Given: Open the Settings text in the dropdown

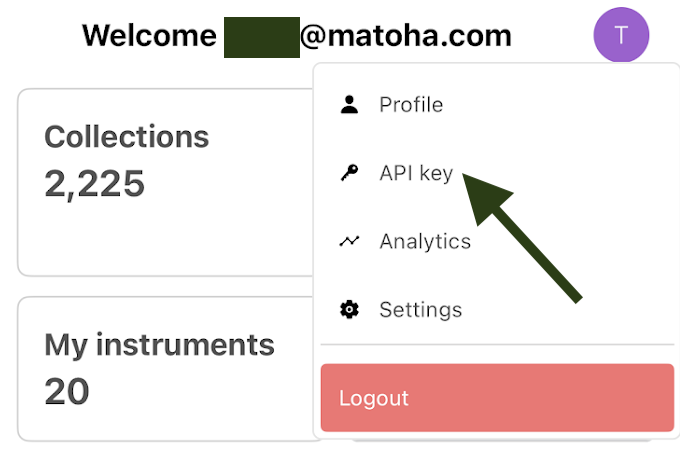Looking at the screenshot, I should 421,310.
